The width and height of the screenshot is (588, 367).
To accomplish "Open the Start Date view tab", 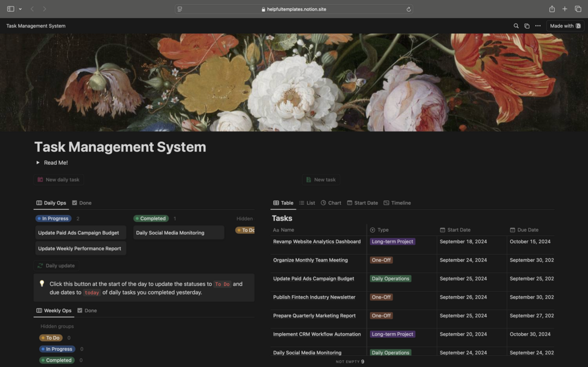I will click(x=362, y=203).
